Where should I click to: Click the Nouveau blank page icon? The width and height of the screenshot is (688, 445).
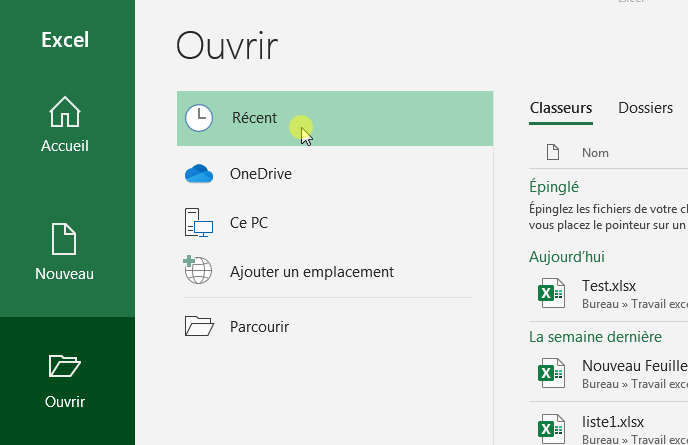[65, 239]
